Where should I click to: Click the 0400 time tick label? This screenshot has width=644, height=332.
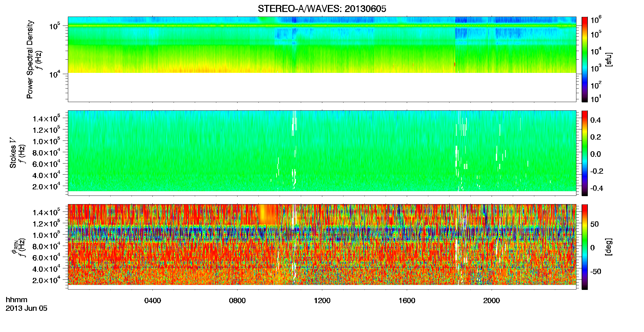[x=153, y=300]
